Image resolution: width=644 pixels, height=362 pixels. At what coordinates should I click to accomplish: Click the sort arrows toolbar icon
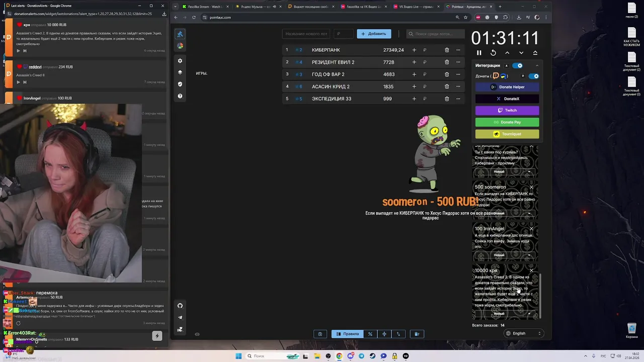[398, 334]
